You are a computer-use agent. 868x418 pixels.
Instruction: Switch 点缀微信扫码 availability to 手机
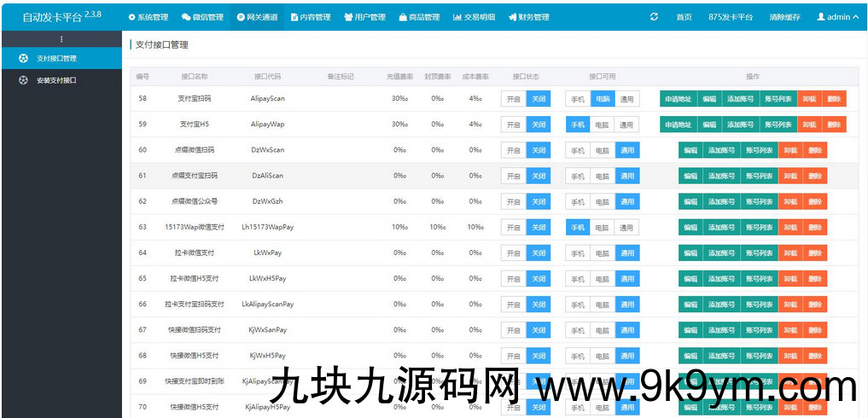click(578, 150)
